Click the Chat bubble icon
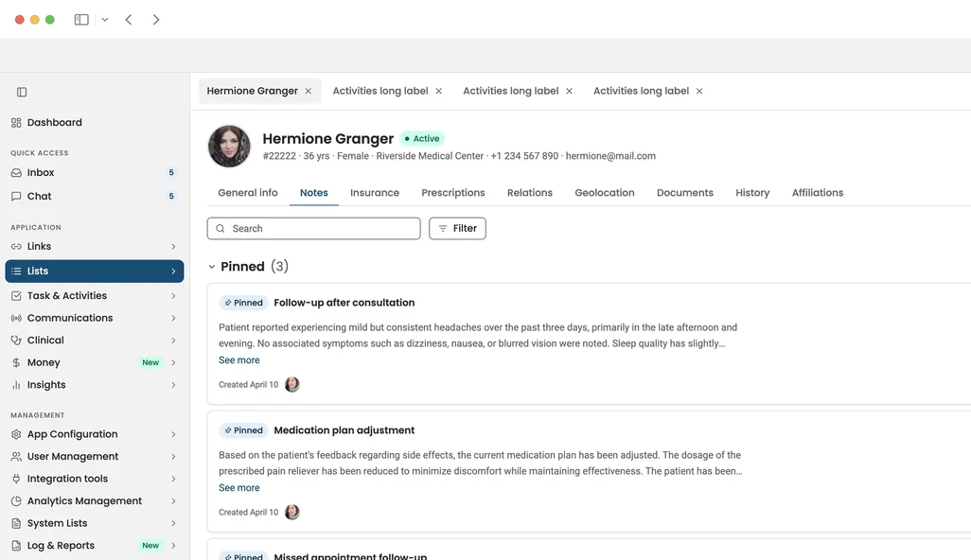 pos(16,196)
